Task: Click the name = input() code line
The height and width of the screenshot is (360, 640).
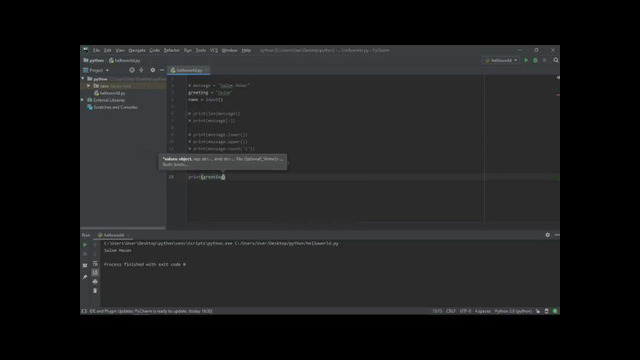Action: pyautogui.click(x=205, y=100)
